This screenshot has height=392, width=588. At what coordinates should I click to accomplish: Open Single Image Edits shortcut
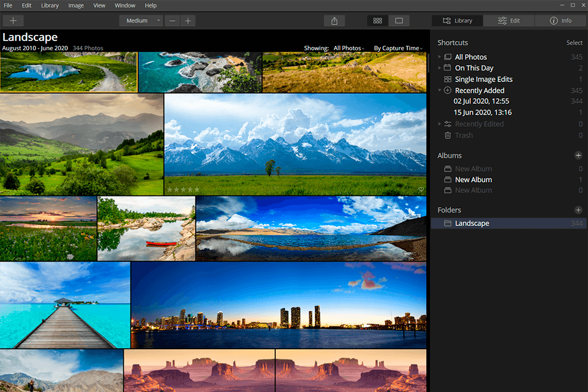483,80
